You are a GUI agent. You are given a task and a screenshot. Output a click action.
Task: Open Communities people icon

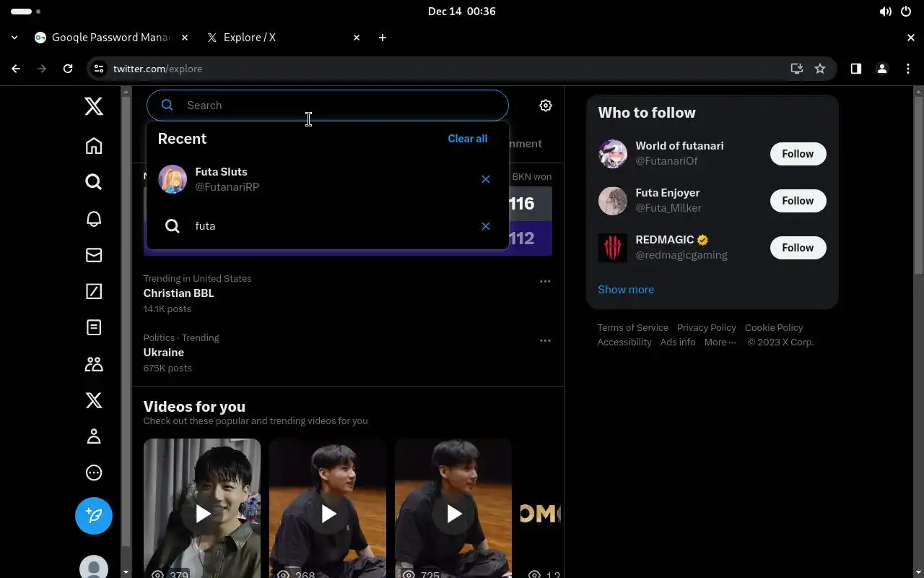tap(94, 364)
